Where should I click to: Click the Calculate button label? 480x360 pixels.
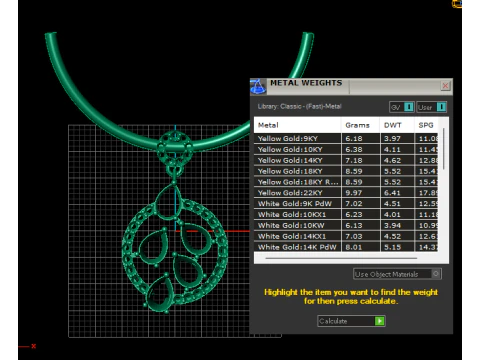333,321
